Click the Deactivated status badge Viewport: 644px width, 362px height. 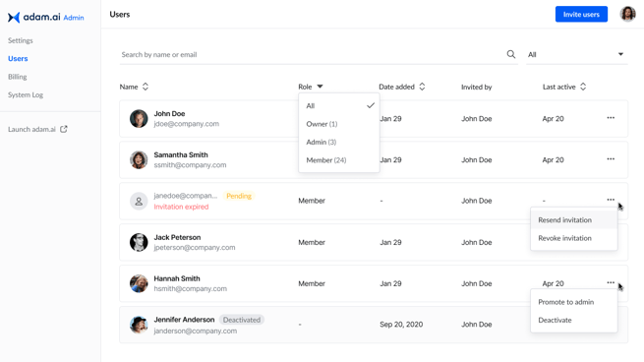tap(242, 320)
